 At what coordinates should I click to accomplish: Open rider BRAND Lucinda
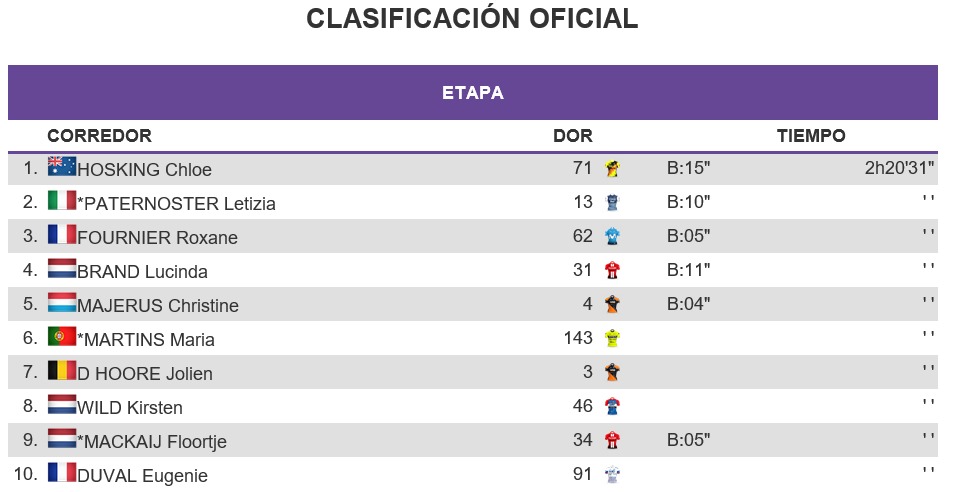click(142, 272)
